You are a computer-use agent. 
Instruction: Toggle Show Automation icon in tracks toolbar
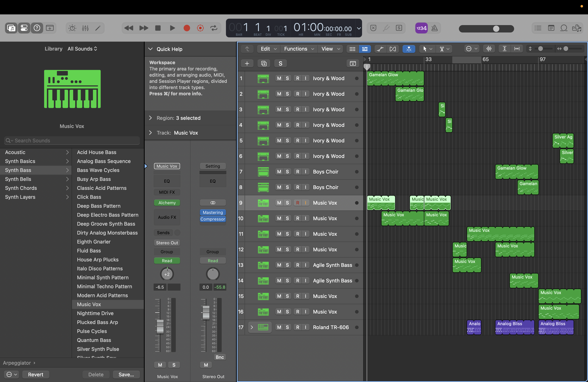[380, 49]
